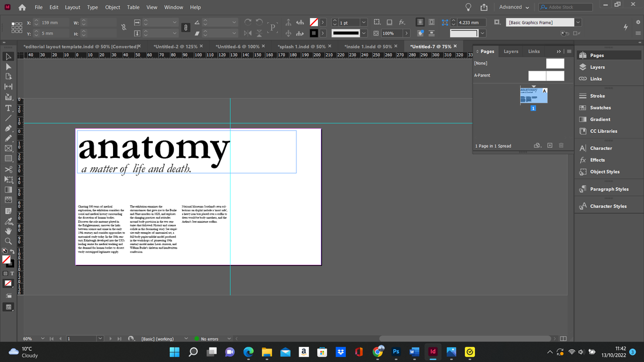
Task: Open the fx effects button in control bar
Action: (402, 22)
